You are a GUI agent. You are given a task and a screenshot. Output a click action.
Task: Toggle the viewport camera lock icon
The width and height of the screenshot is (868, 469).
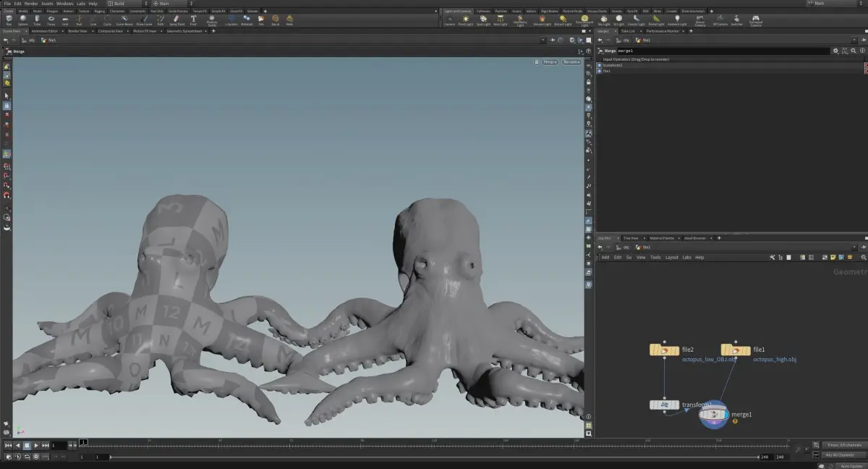click(536, 62)
